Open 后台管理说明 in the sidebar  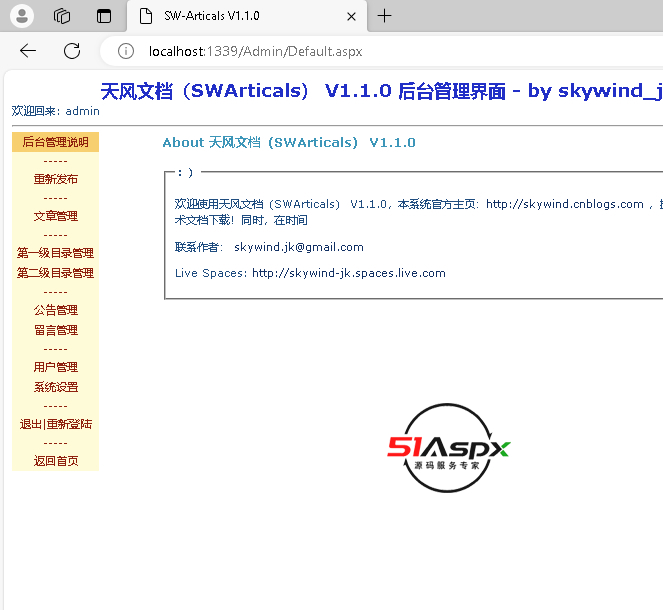click(55, 142)
